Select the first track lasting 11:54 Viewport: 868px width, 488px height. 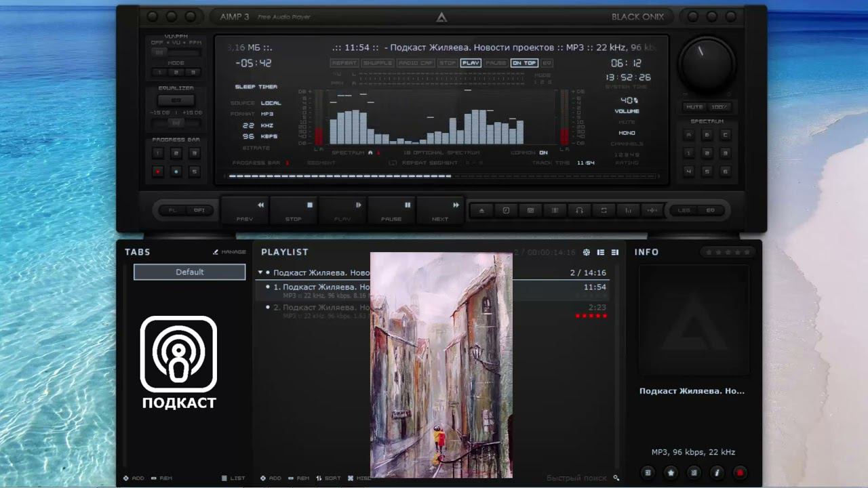click(433, 291)
